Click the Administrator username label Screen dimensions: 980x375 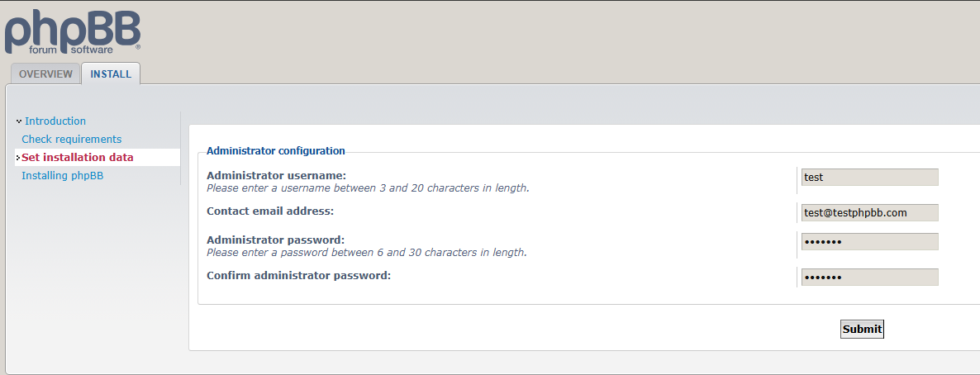click(x=276, y=175)
